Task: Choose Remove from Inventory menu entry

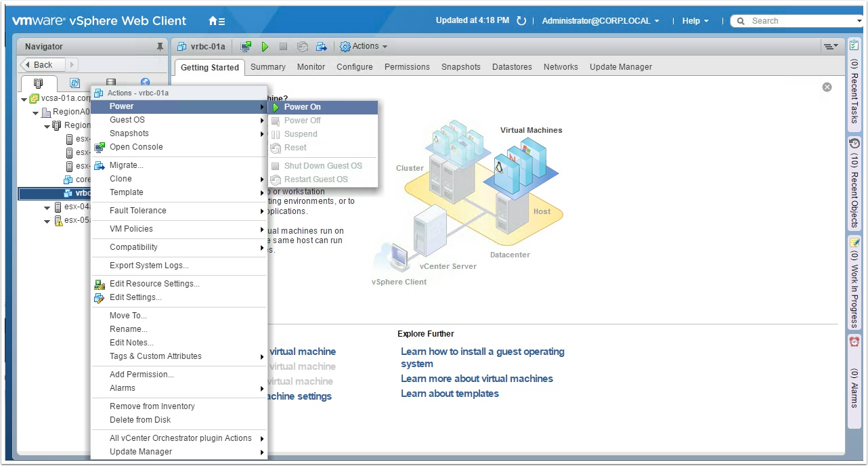Action: 179,406
